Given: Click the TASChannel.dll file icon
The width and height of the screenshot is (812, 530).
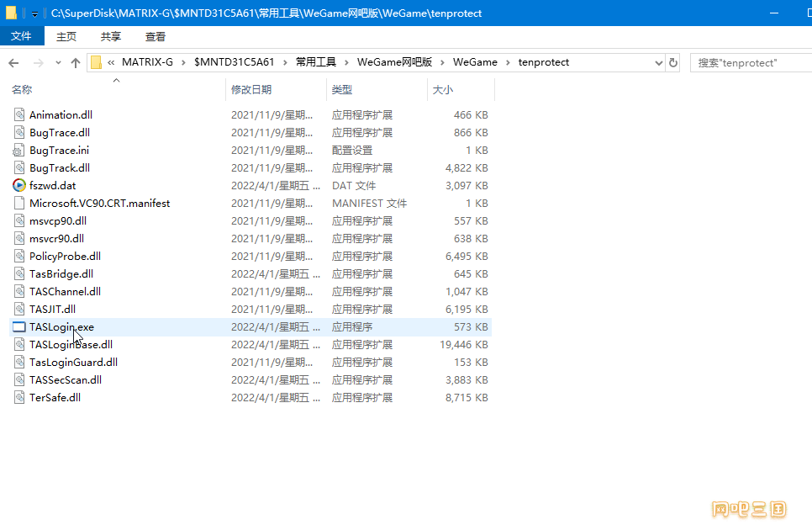Looking at the screenshot, I should tap(19, 291).
